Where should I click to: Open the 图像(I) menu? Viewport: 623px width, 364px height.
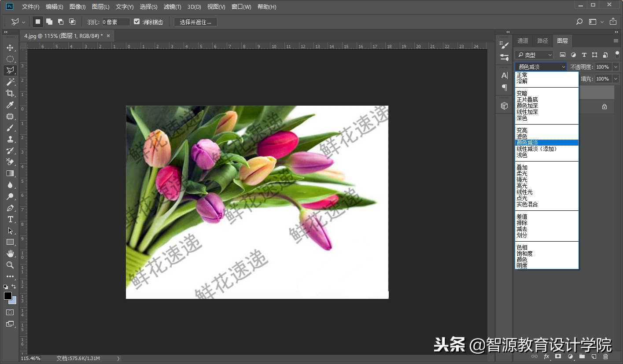(x=77, y=7)
